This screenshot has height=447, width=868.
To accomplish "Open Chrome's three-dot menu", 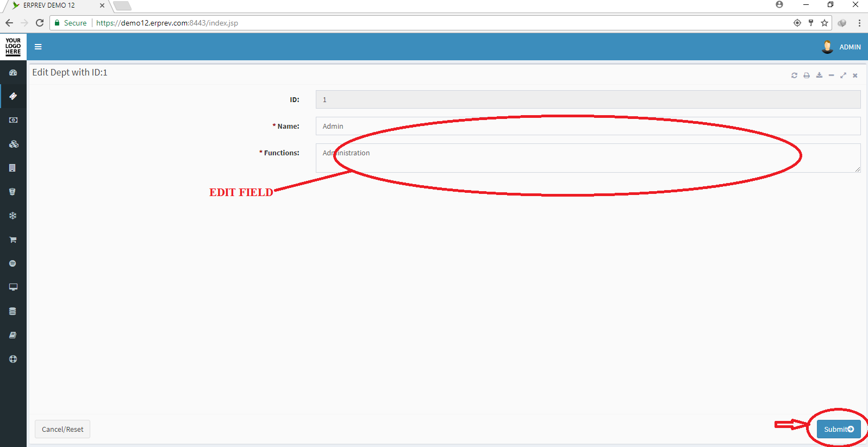I will pyautogui.click(x=859, y=23).
